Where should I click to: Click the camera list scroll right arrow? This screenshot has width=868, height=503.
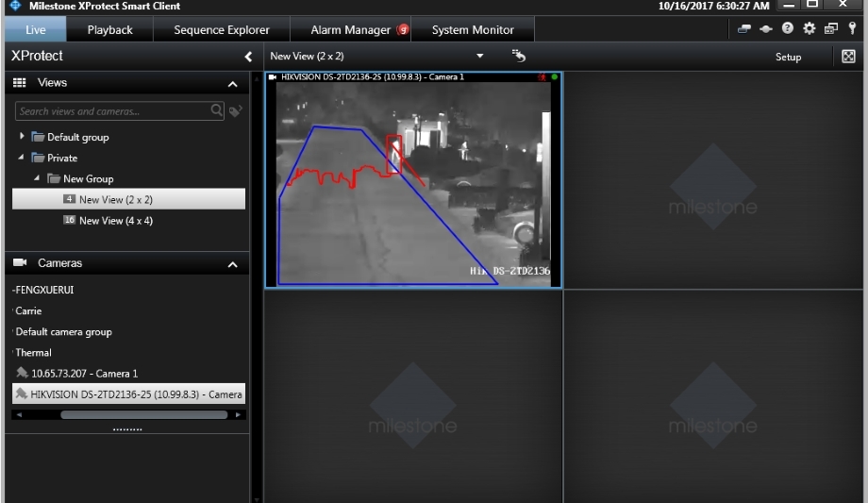tap(238, 414)
